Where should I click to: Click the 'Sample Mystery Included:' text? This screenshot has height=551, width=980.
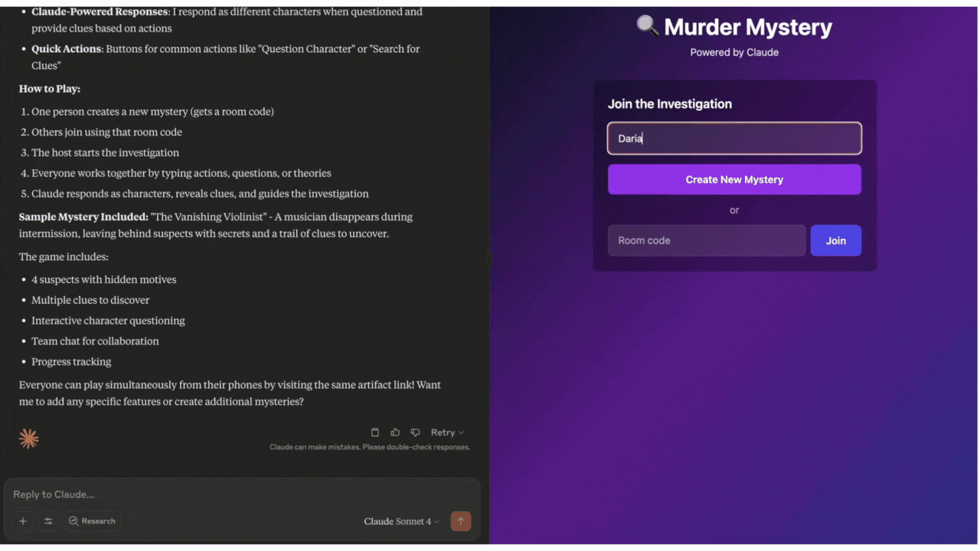pyautogui.click(x=83, y=217)
